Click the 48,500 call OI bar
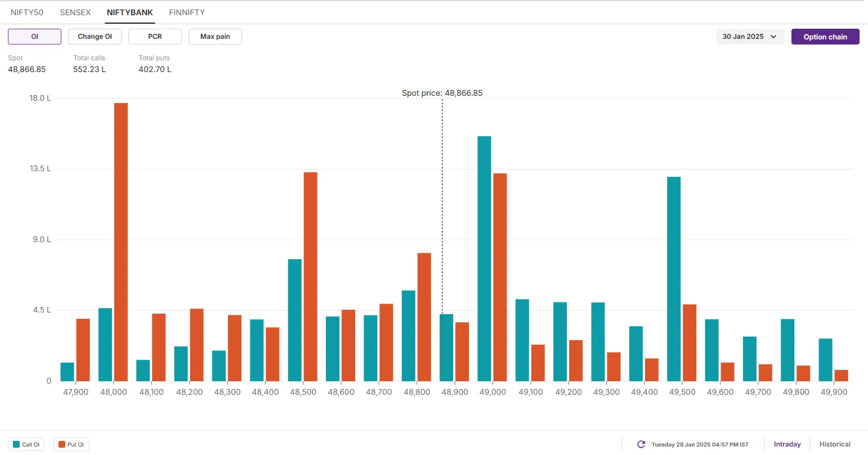This screenshot has width=868, height=455. pos(294,320)
